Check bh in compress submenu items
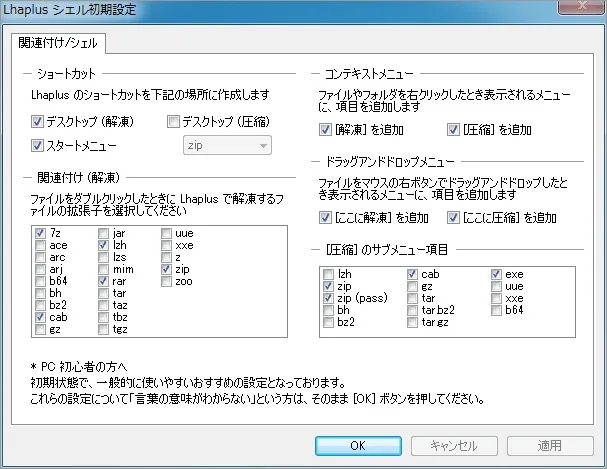This screenshot has height=469, width=607. 328,310
